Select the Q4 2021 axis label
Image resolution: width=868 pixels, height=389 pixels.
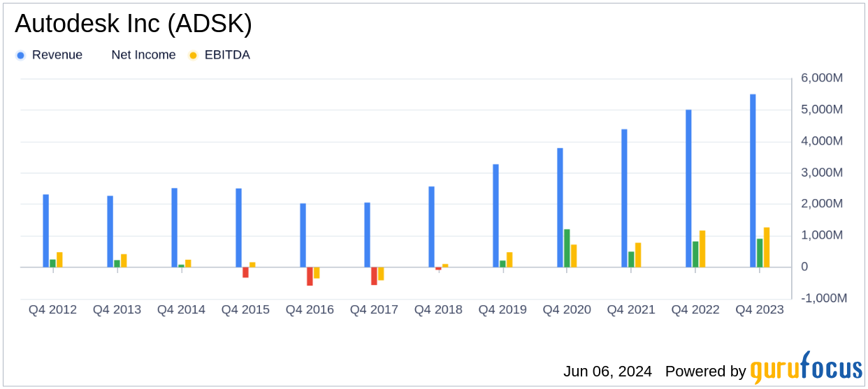631,309
